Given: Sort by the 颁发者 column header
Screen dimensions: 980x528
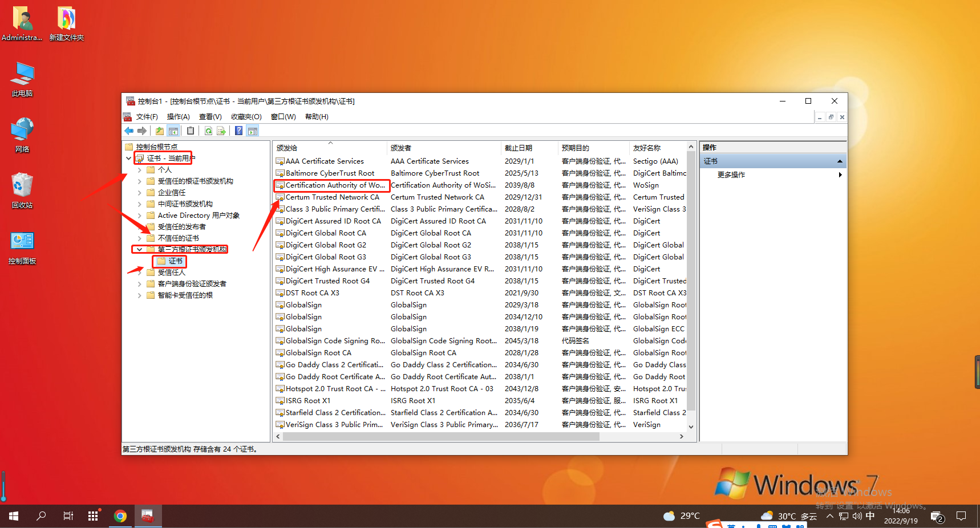Looking at the screenshot, I should tap(444, 148).
